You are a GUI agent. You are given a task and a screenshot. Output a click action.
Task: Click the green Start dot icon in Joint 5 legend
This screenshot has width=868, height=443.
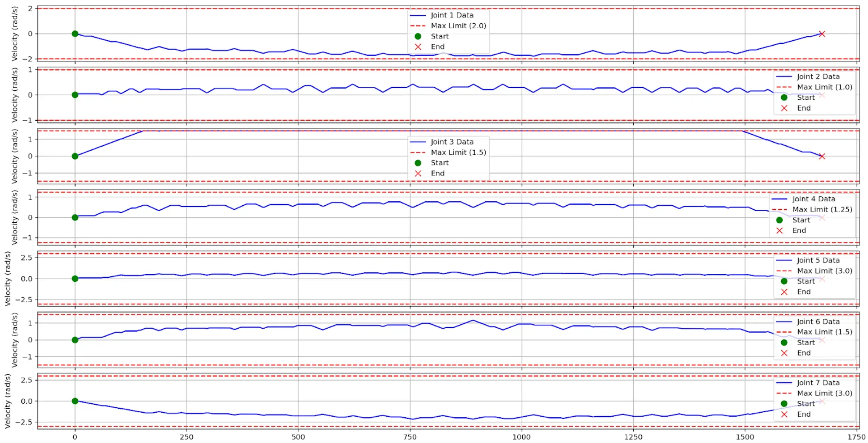click(x=784, y=281)
